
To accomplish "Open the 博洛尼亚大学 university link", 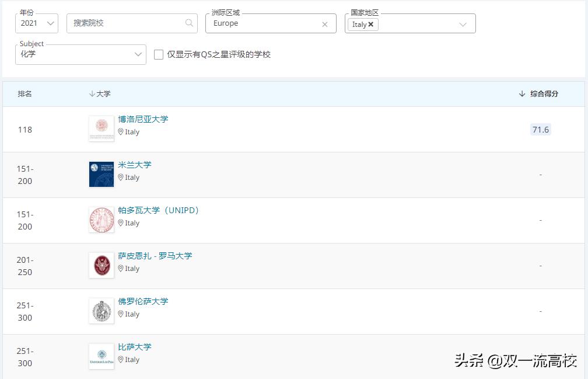I will click(143, 119).
